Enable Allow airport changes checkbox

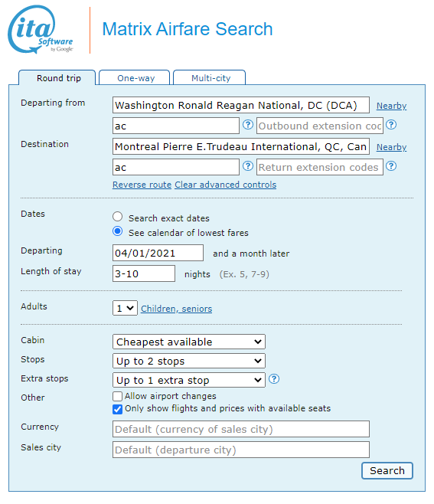tap(118, 396)
